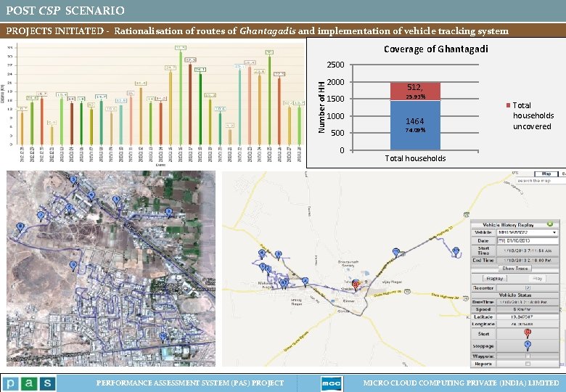566x392 pixels.
Task: Click the red Start marker icon in panel
Action: 528,332
